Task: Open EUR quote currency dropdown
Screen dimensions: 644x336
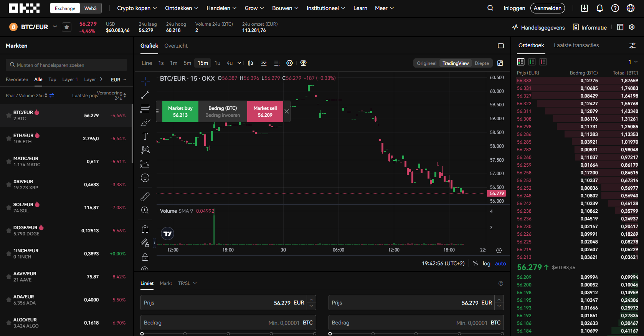Action: click(119, 79)
